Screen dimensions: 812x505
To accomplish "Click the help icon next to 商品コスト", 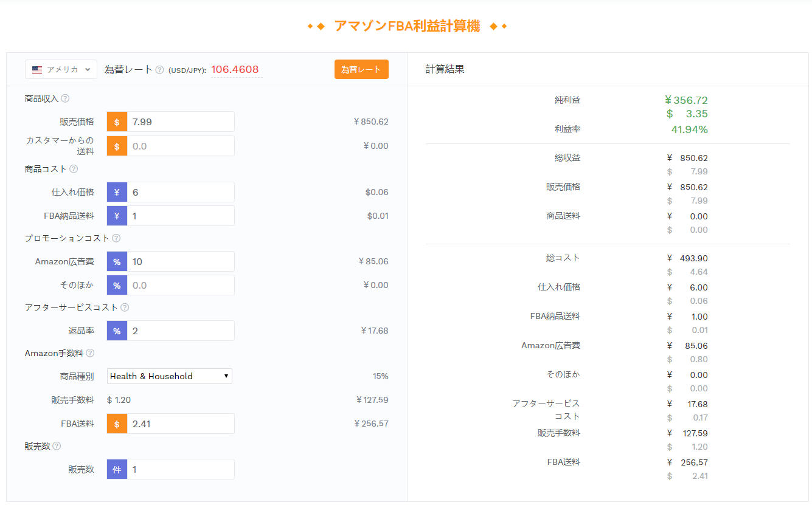I will tap(74, 169).
